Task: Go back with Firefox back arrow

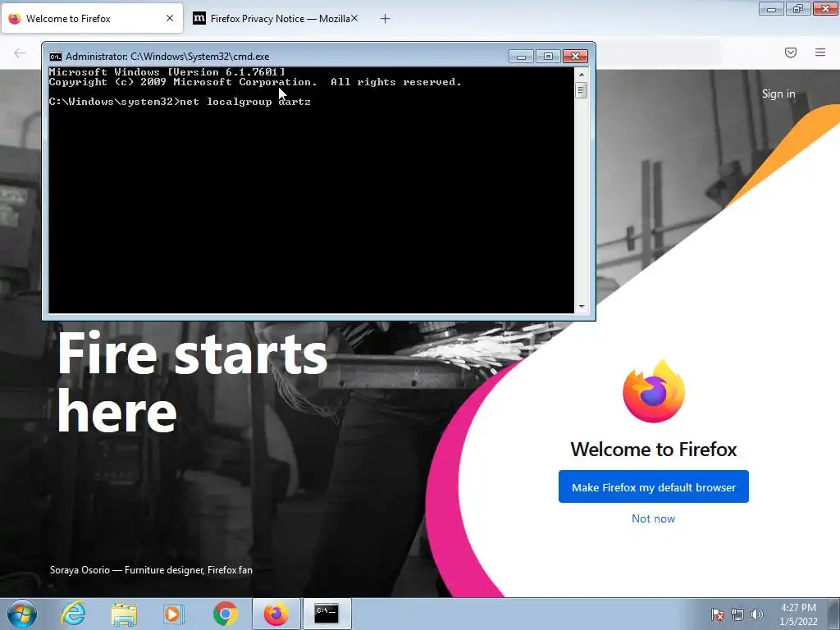Action: 20,52
